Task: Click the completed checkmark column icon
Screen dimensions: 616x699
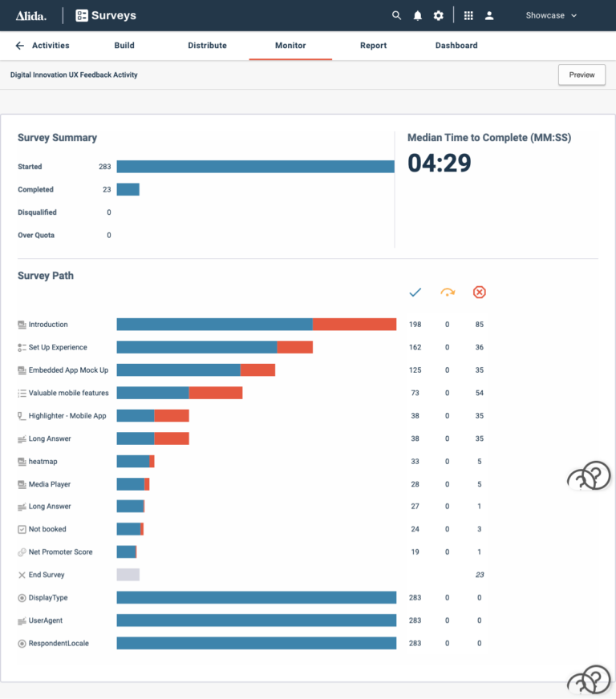Action: tap(415, 293)
